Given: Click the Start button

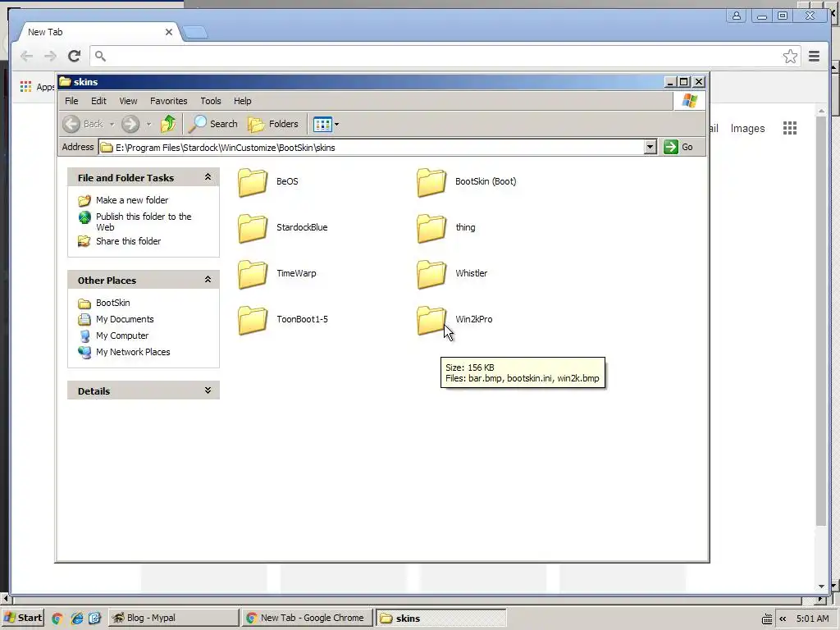Looking at the screenshot, I should click(22, 618).
